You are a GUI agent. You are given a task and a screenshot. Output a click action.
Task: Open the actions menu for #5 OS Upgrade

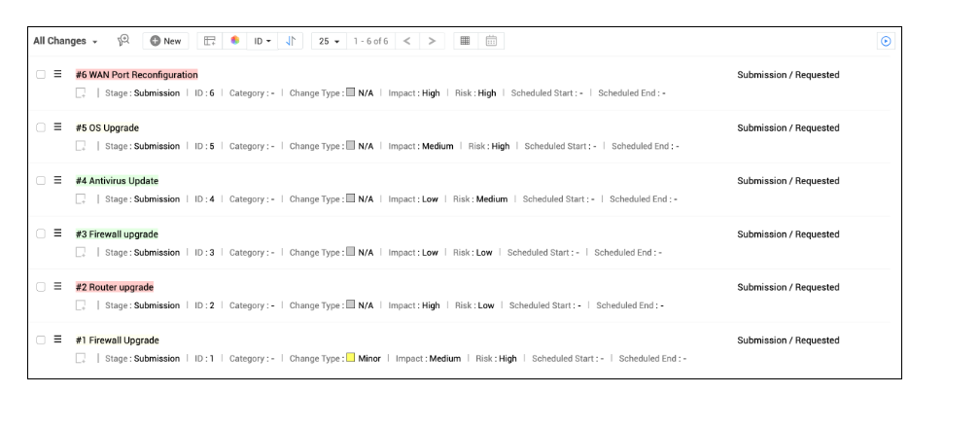tap(57, 128)
